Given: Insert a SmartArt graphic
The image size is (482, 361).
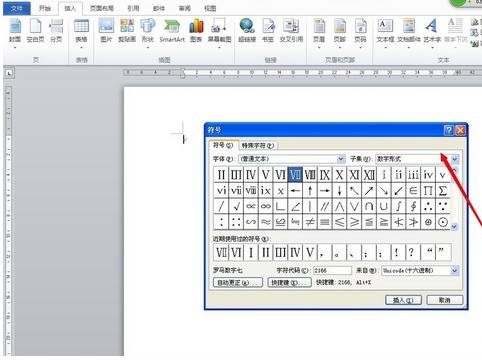Looking at the screenshot, I should 172,32.
